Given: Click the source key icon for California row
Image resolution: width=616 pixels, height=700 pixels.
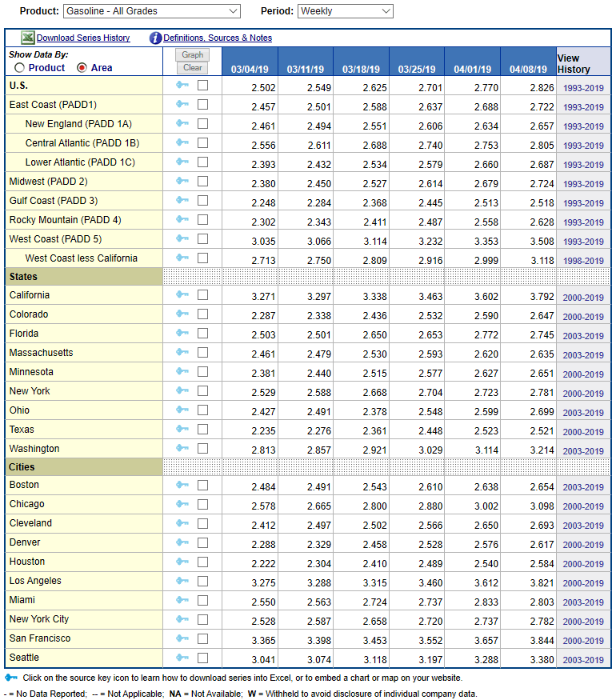Looking at the screenshot, I should (x=182, y=294).
